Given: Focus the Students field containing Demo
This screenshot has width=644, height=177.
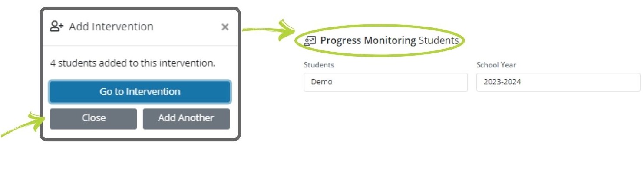Looking at the screenshot, I should pyautogui.click(x=386, y=82).
